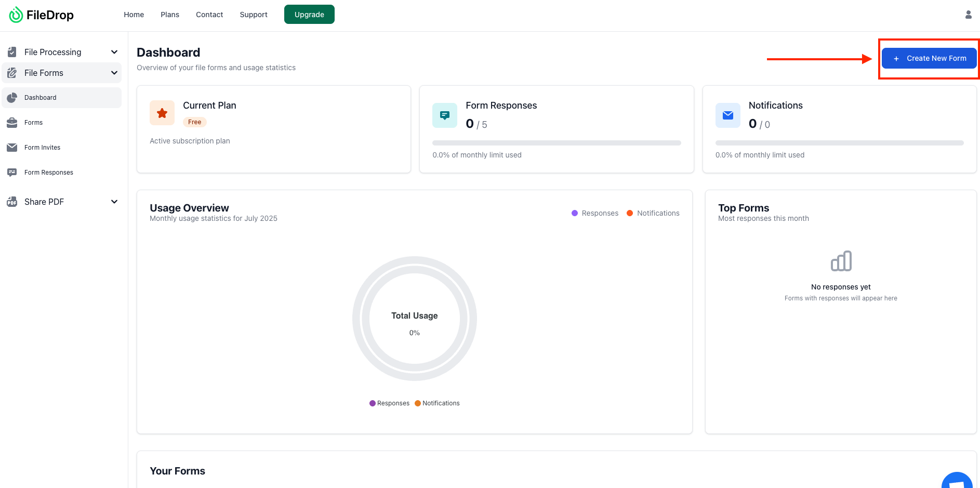Click 'Monthly usage statistics for July 2025'
Screen dimensions: 980x488
pos(214,218)
